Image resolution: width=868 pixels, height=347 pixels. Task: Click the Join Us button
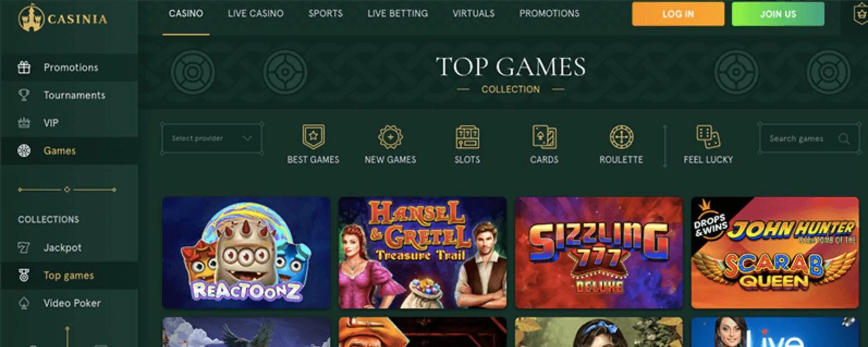pyautogui.click(x=778, y=14)
